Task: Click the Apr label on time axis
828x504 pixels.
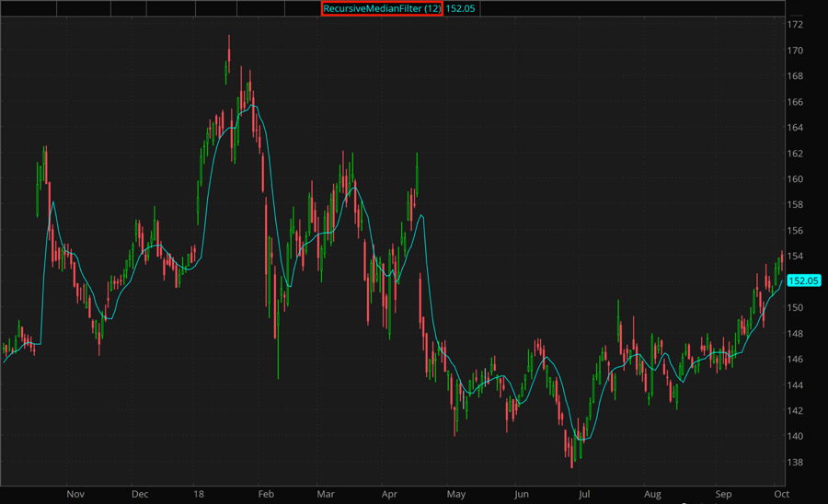Action: click(x=388, y=494)
